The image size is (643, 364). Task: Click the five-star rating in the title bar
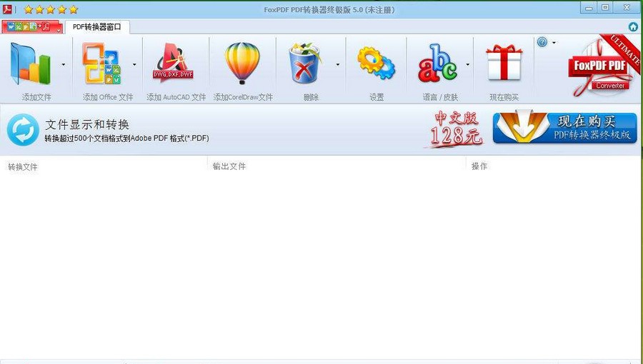51,9
